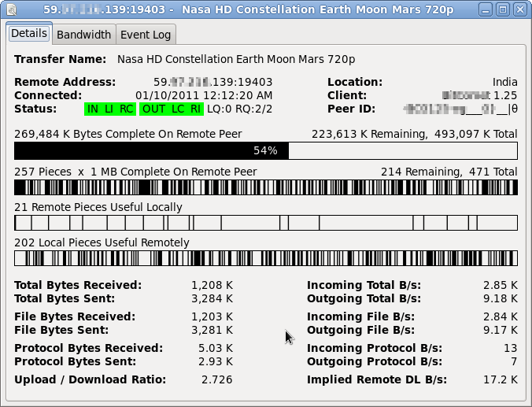This screenshot has height=407, width=532.
Task: Click Implied Remote DL B/s value 17.2 K
Action: pos(501,379)
